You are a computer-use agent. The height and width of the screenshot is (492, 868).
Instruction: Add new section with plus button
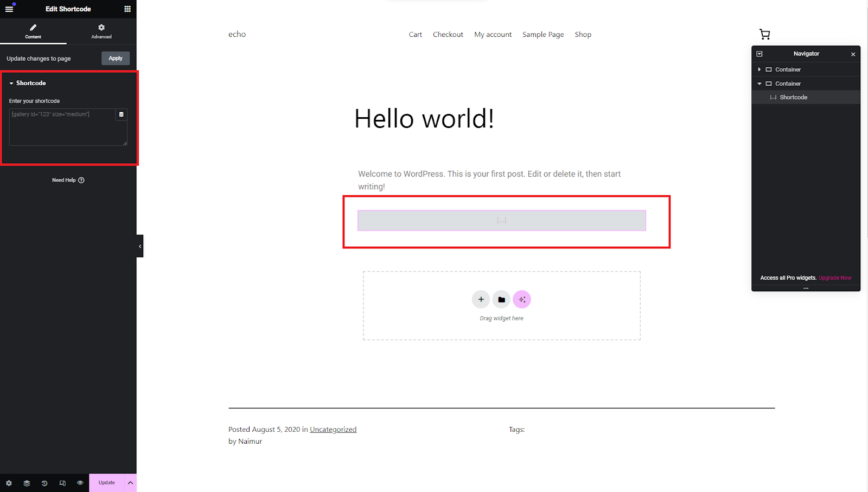pyautogui.click(x=481, y=299)
